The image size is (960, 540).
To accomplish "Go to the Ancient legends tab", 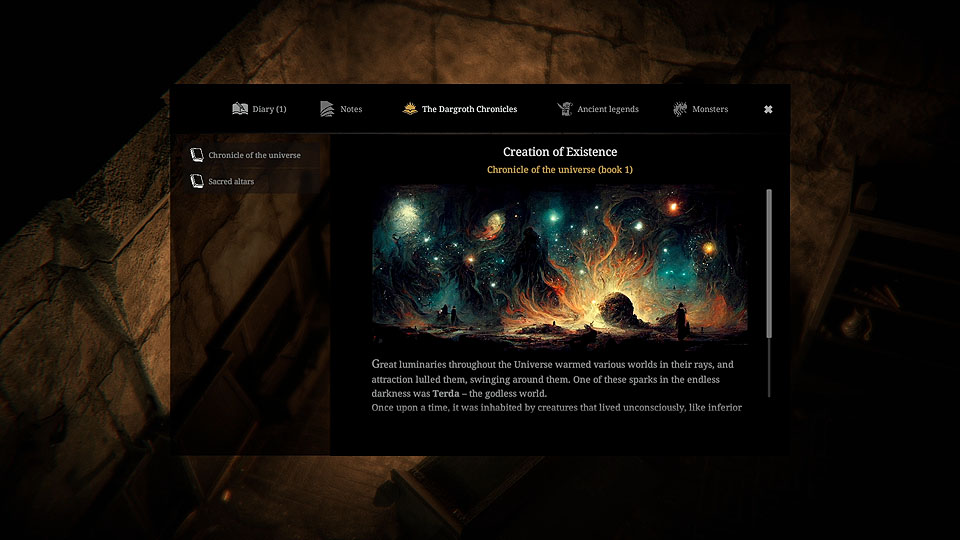I will (608, 109).
